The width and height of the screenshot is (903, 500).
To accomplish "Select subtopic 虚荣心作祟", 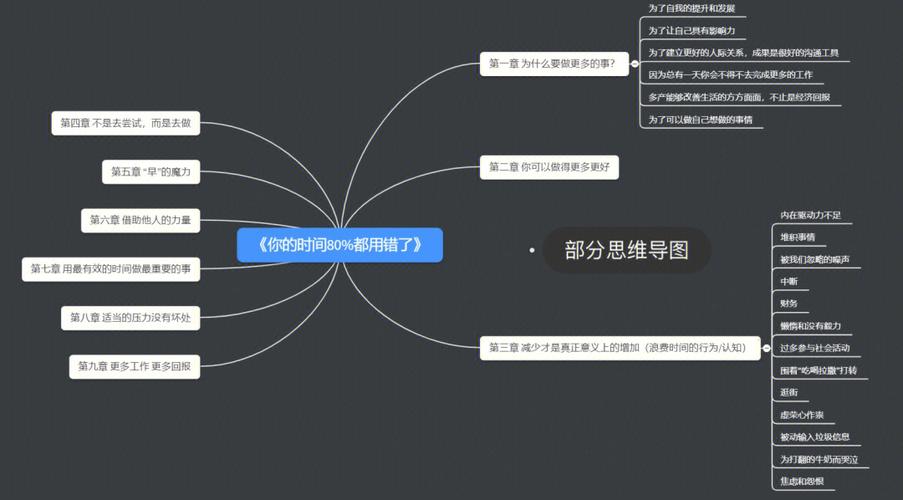I will click(x=802, y=415).
